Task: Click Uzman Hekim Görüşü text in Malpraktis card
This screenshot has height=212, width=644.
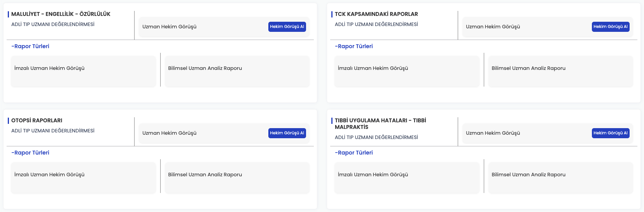Action: point(493,133)
